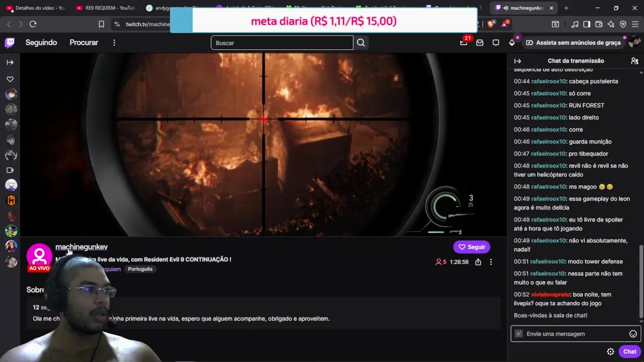Mute the machinegunkev tab via speaker icon
The image size is (644, 362).
pyautogui.click(x=506, y=8)
